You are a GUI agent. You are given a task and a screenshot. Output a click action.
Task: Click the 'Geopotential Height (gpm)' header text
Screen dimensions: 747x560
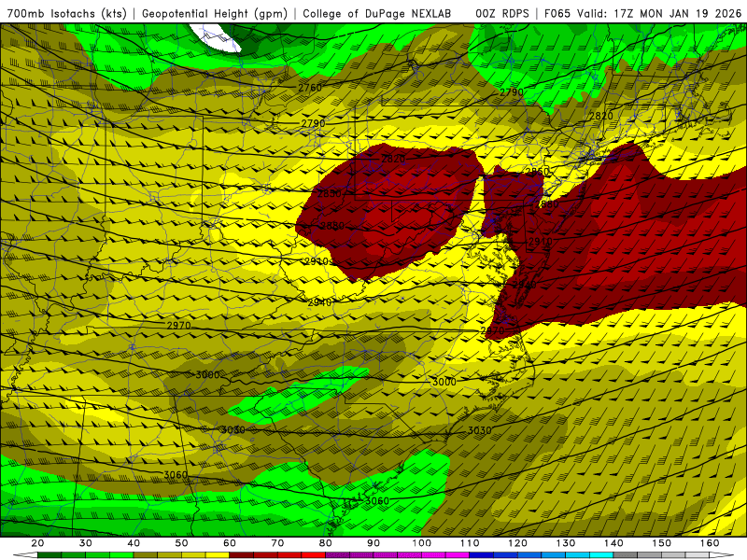coord(215,14)
